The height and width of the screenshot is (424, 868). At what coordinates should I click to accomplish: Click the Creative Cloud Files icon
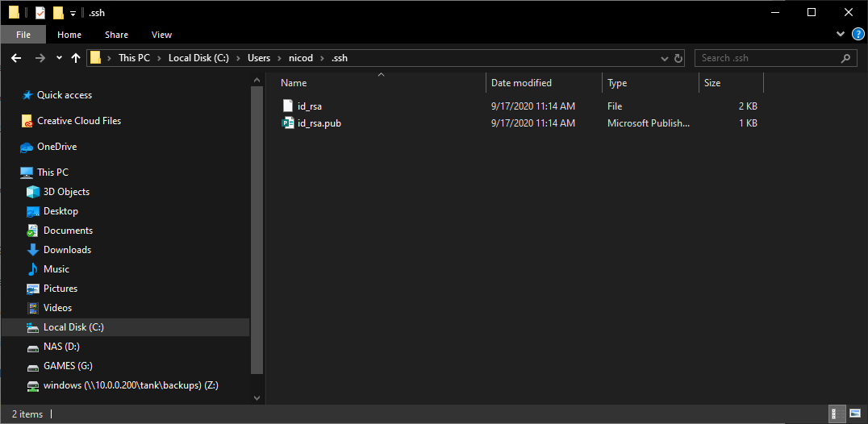tap(27, 121)
